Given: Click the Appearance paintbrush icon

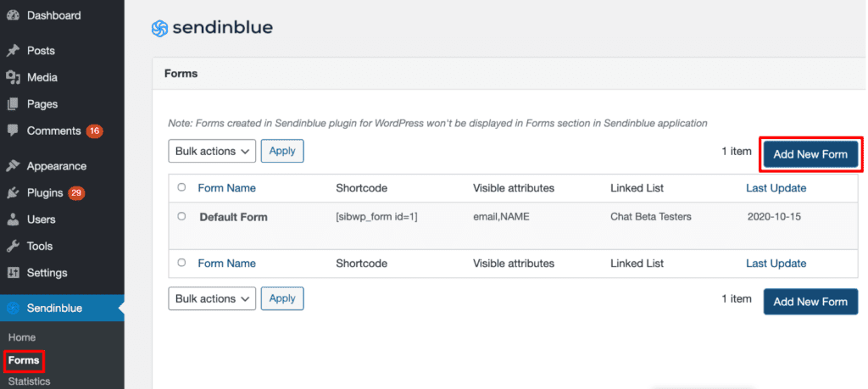Looking at the screenshot, I should pos(13,166).
